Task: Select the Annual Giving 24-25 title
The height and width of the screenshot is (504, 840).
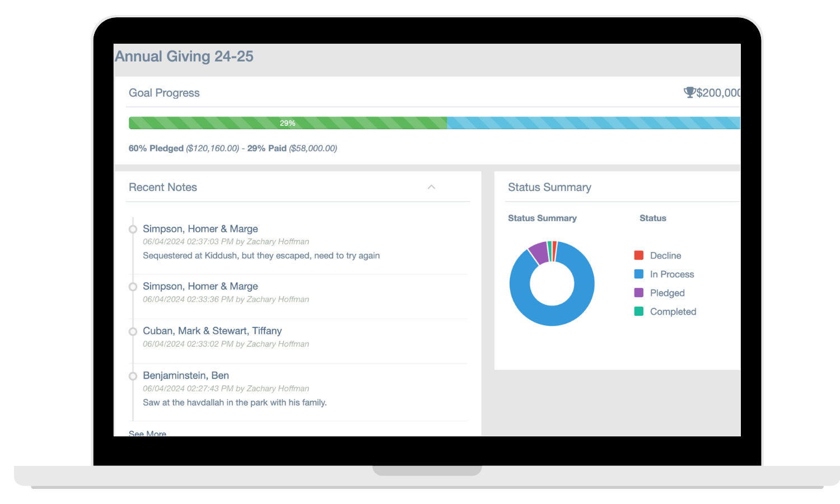Action: pos(184,57)
